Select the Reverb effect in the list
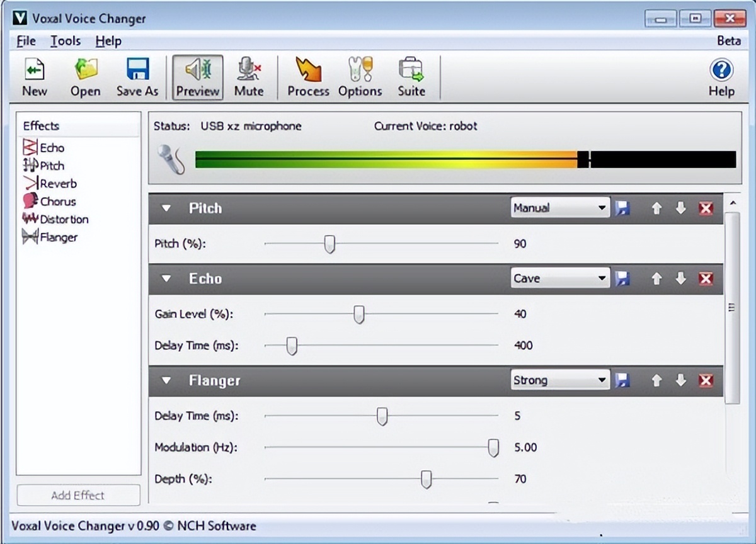 [55, 183]
